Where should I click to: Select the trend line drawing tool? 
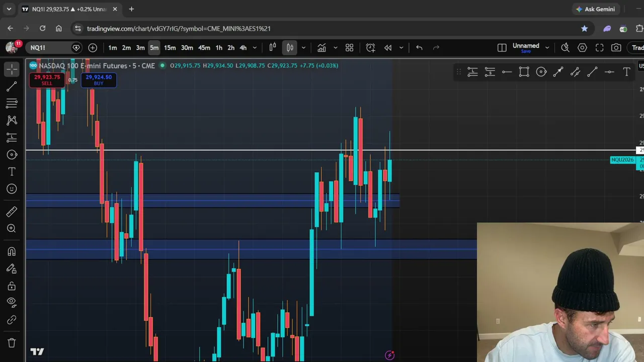[x=12, y=86]
